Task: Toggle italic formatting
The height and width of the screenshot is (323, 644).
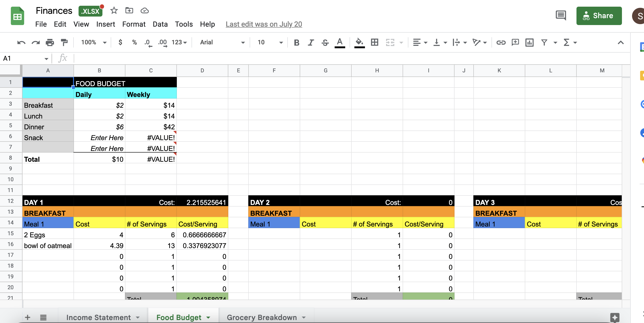Action: pos(311,42)
